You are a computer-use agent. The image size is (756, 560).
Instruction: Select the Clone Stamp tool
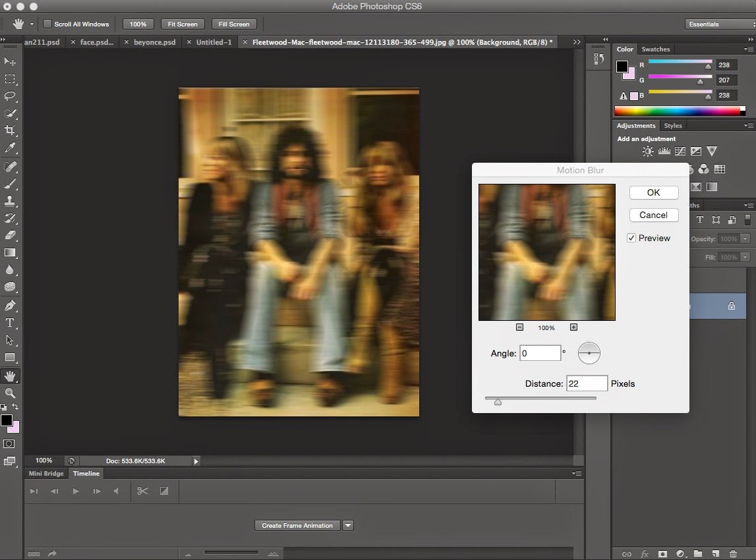click(10, 201)
